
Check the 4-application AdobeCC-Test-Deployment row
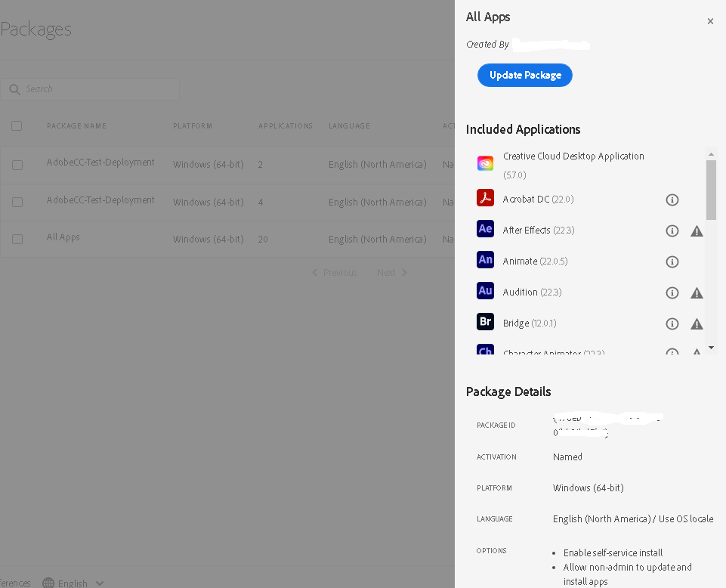(x=17, y=202)
